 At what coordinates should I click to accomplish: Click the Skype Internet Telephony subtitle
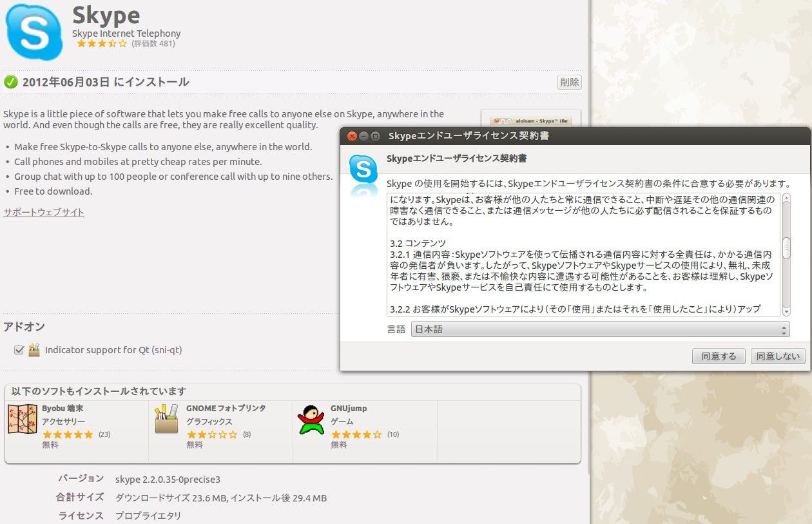point(126,34)
